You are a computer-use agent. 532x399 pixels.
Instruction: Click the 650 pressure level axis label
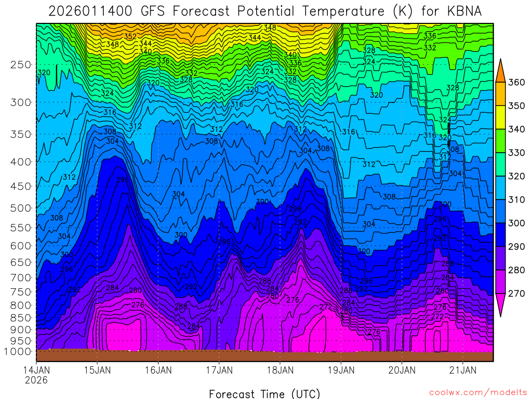click(x=21, y=262)
